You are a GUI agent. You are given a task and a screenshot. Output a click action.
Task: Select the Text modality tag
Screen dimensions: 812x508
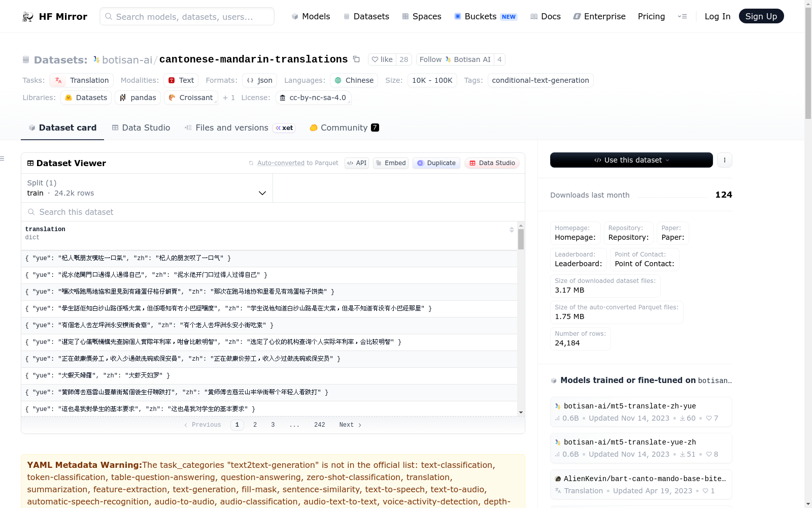[181, 80]
